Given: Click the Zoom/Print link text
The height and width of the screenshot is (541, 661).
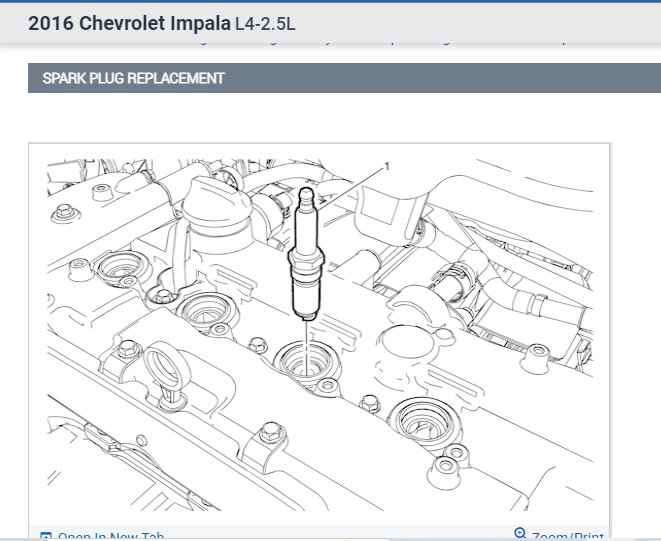Looking at the screenshot, I should (567, 537).
